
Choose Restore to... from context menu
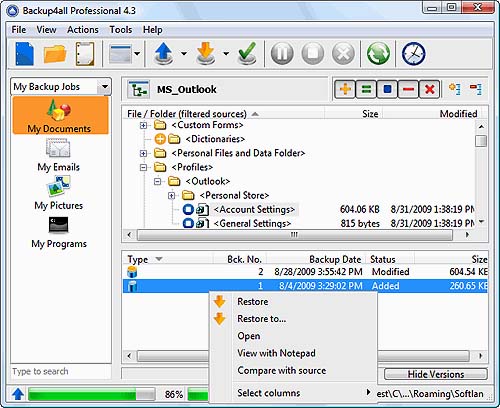(262, 319)
